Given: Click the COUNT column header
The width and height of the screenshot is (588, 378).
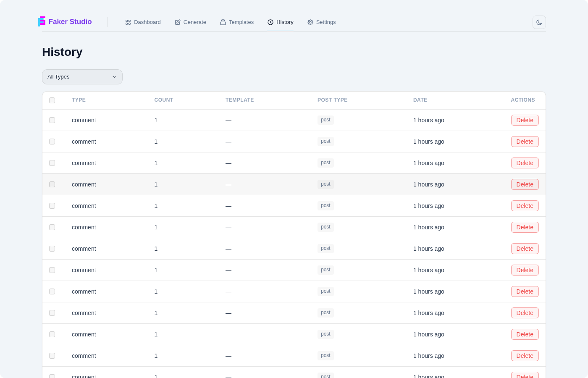Looking at the screenshot, I should [164, 100].
